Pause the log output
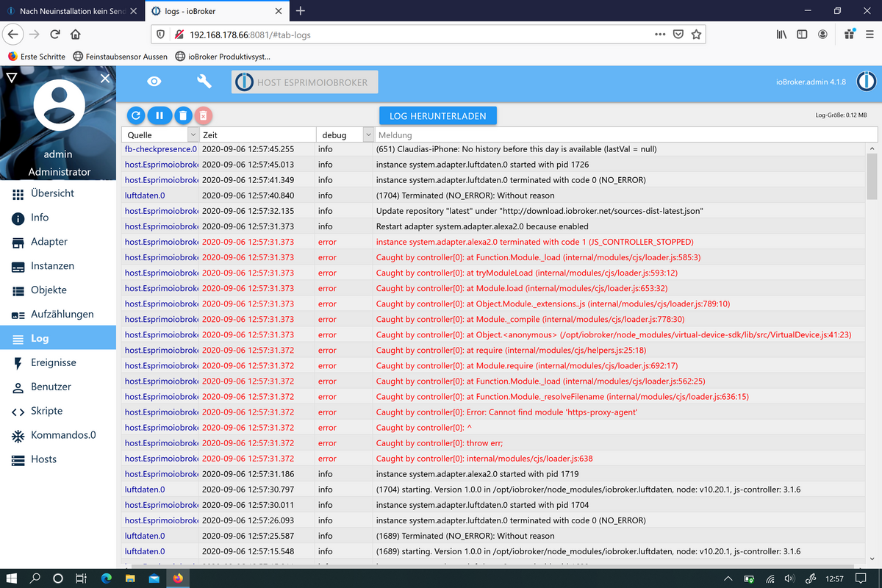Image resolution: width=882 pixels, height=588 pixels. point(159,115)
